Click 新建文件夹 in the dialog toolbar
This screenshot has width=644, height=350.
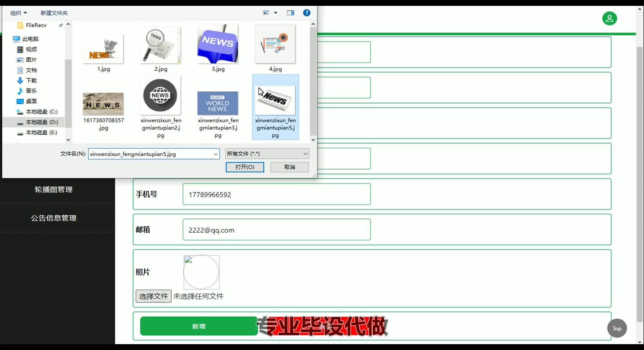pos(54,13)
